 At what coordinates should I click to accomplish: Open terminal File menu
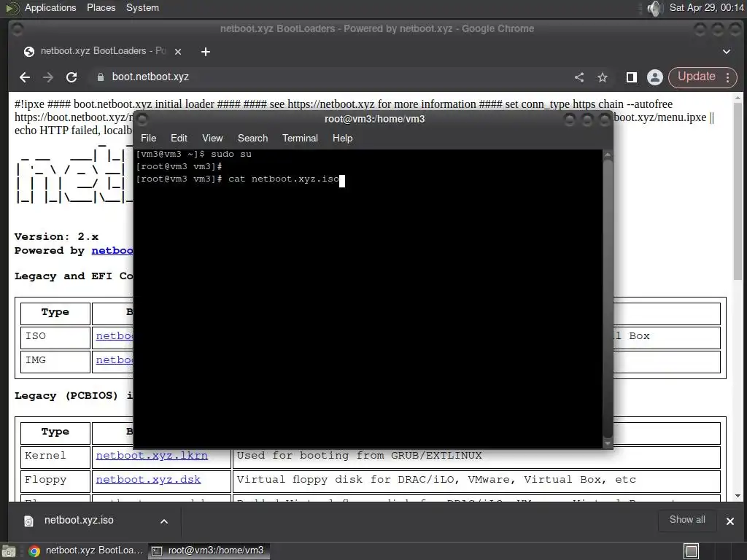coord(148,138)
